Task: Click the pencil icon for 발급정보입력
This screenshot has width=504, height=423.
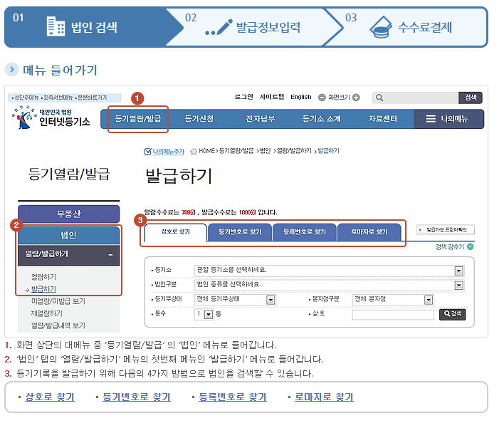Action: pos(219,28)
